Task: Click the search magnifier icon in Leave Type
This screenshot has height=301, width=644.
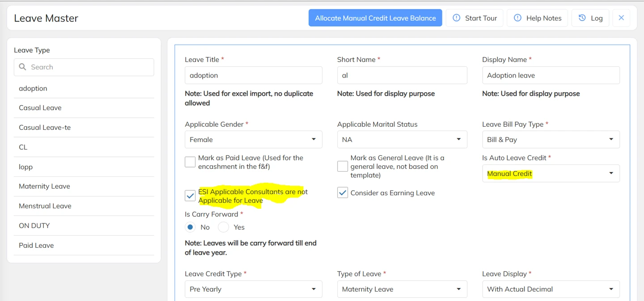Action: point(22,67)
